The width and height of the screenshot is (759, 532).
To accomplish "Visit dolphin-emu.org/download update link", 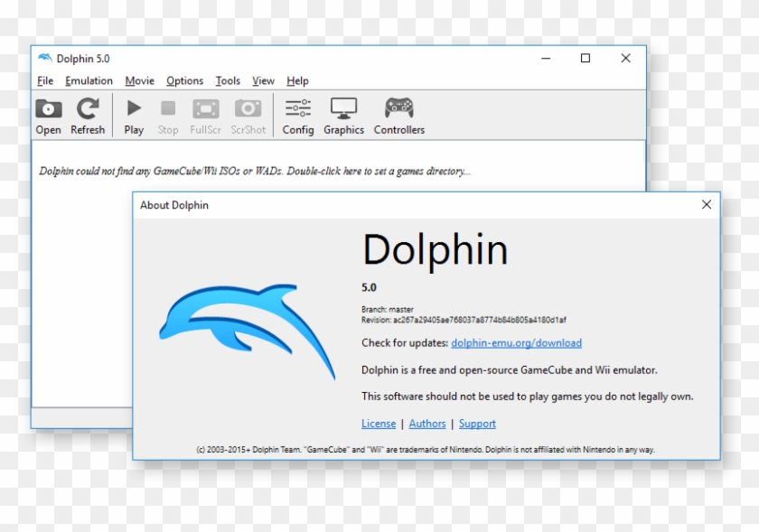I will click(516, 342).
